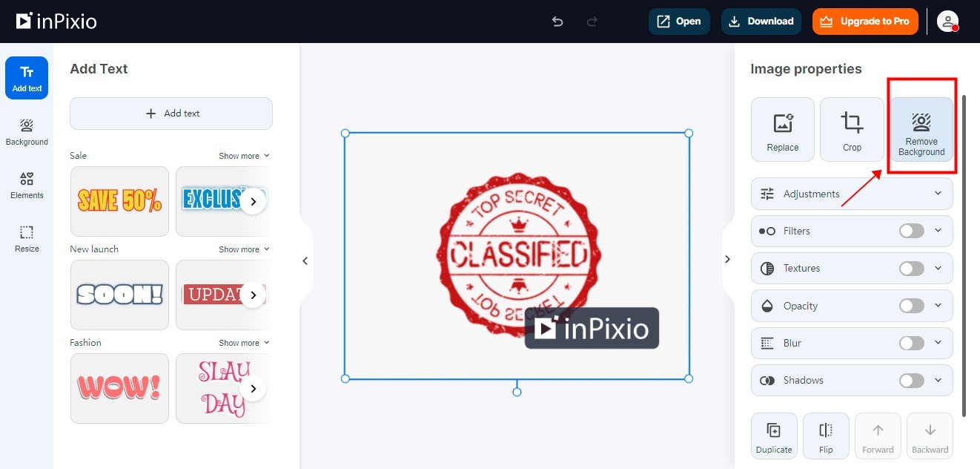Image resolution: width=980 pixels, height=469 pixels.
Task: Click the Add text button
Action: (x=171, y=114)
